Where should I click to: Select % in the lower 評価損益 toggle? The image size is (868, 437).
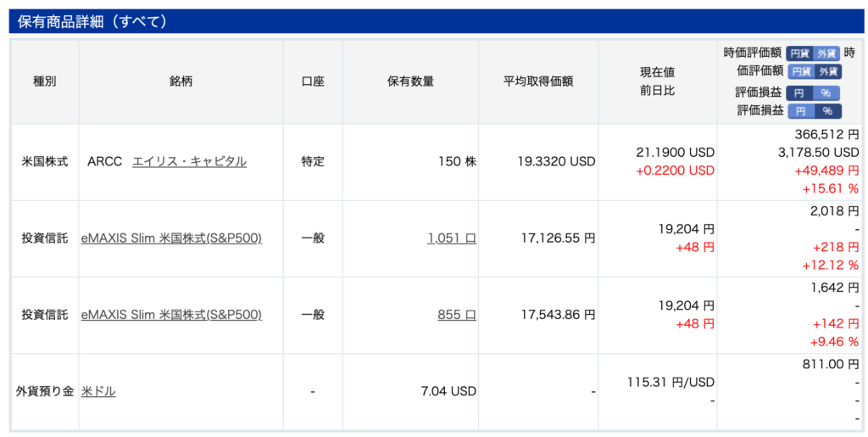827,111
